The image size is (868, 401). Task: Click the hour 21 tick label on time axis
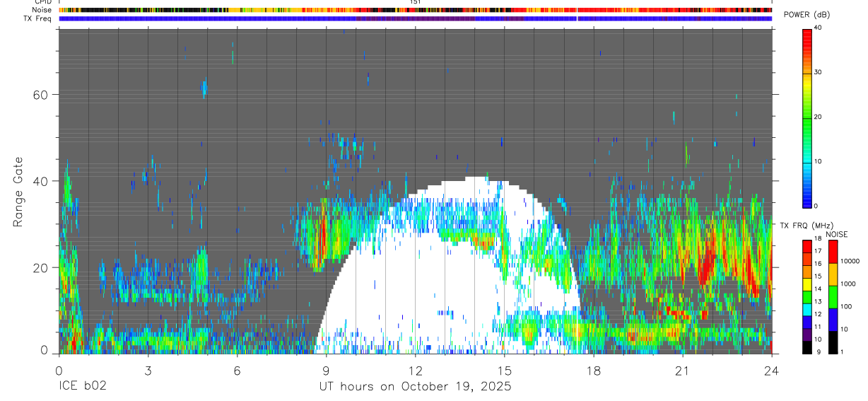[x=683, y=370]
